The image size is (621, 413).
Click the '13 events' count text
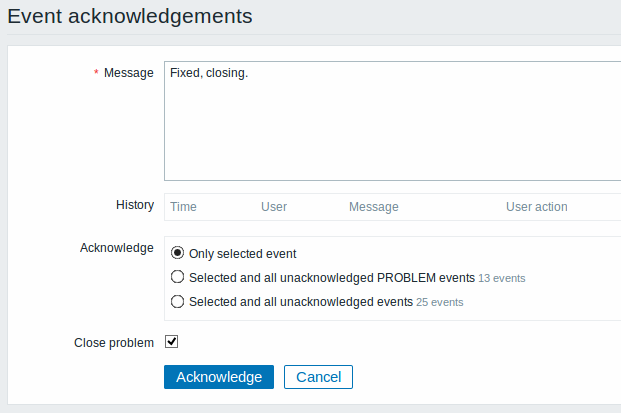[502, 278]
